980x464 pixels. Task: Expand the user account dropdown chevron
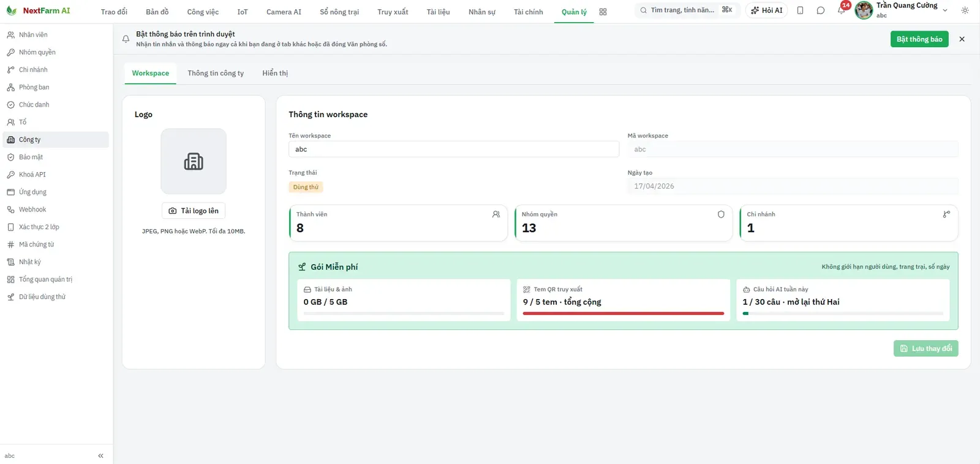pos(945,10)
